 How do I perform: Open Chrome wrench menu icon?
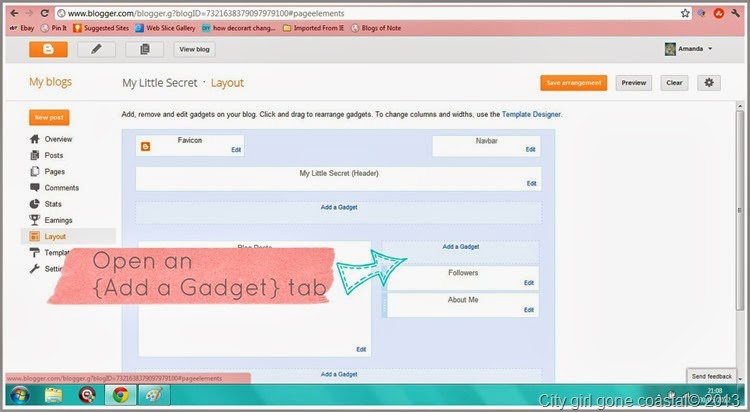pos(735,13)
